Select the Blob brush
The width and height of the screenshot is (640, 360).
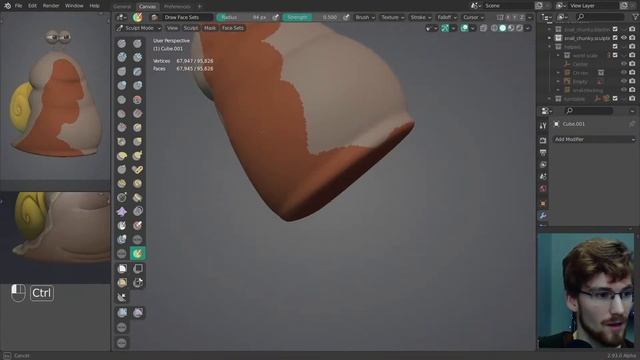pyautogui.click(x=138, y=85)
